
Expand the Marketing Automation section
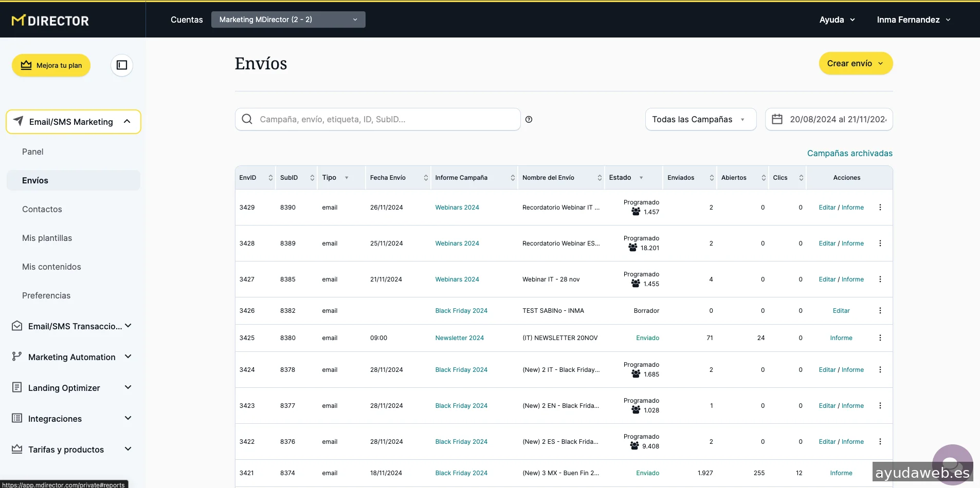[x=72, y=357]
